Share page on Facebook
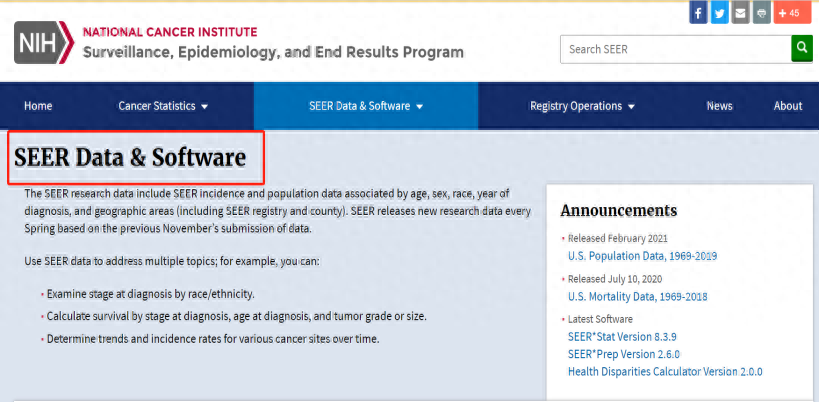The width and height of the screenshot is (819, 402). tap(698, 13)
